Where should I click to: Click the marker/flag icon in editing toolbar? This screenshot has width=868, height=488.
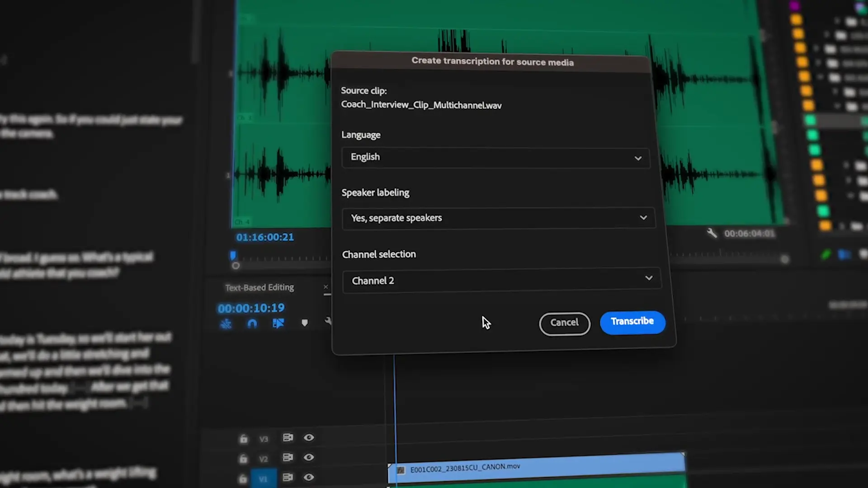point(304,323)
